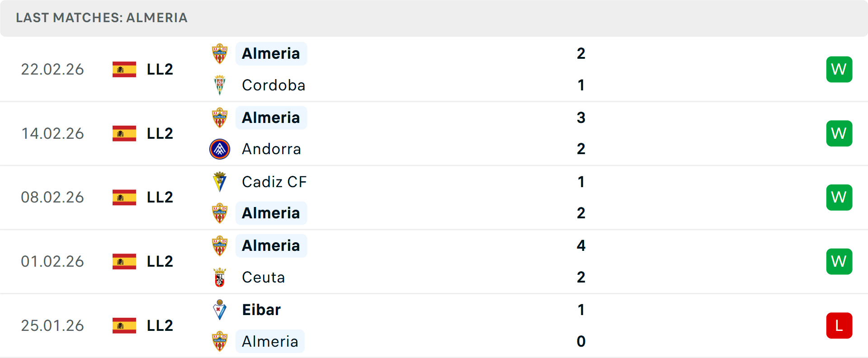
Task: Open the Cordoba team link
Action: click(274, 85)
